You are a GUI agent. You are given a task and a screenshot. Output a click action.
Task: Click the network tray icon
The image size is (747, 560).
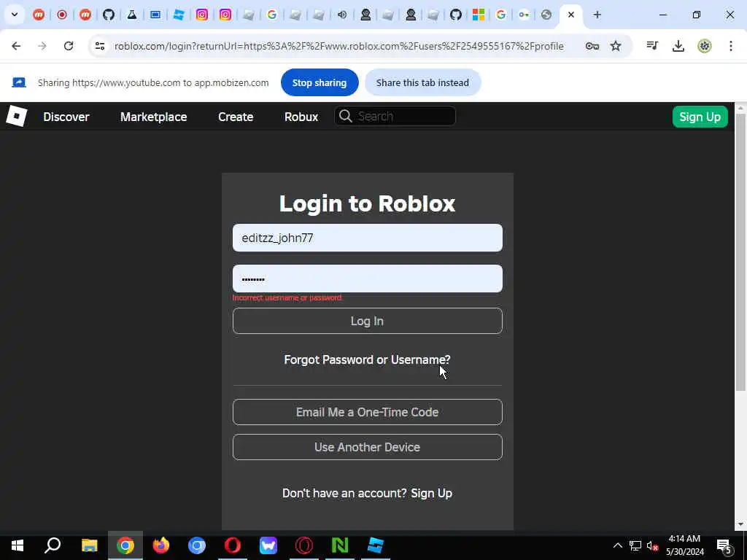click(635, 545)
